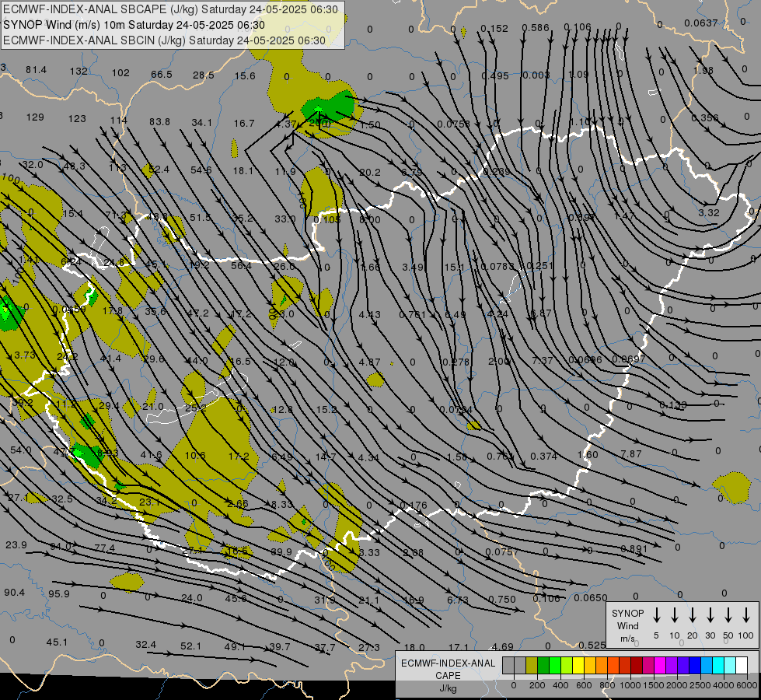Click the 'SYNOP Wind m/s' legend label

(x=627, y=625)
